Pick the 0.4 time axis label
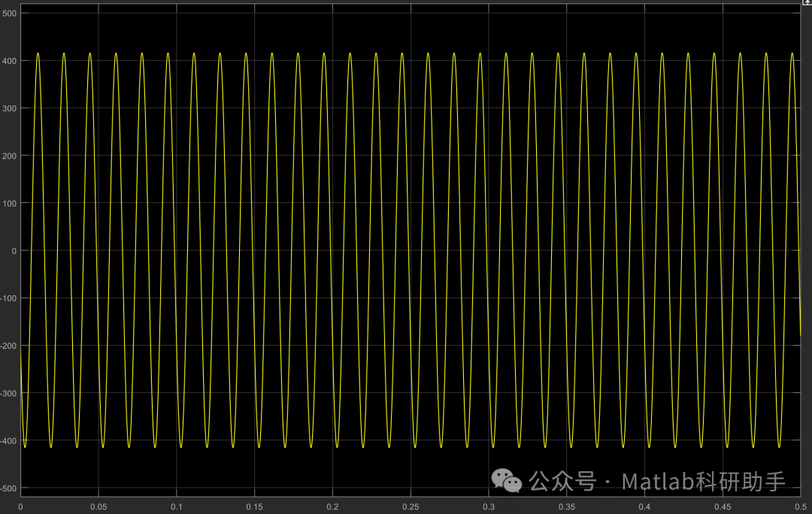Screen dimensions: 812x514 (644, 506)
